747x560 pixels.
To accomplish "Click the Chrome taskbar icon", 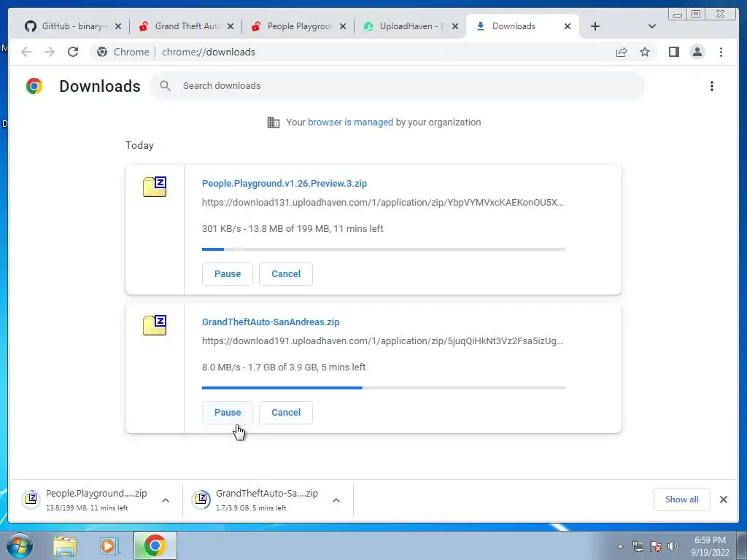I will coord(155,545).
